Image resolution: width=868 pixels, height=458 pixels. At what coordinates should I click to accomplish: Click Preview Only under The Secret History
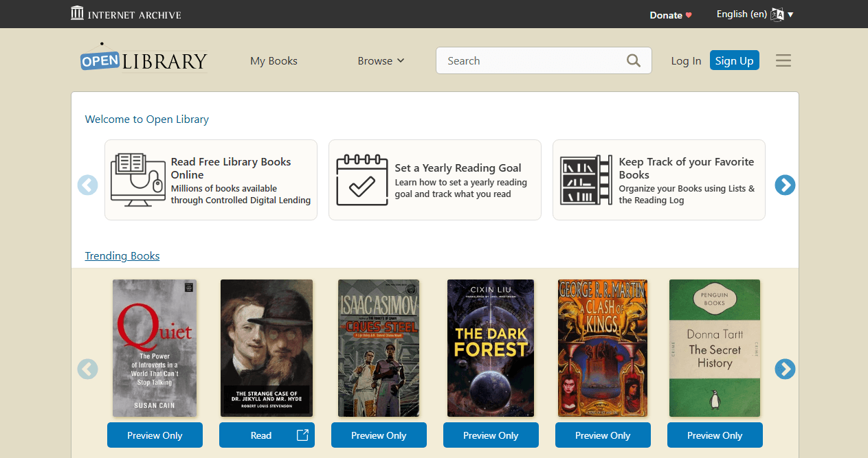(x=715, y=435)
